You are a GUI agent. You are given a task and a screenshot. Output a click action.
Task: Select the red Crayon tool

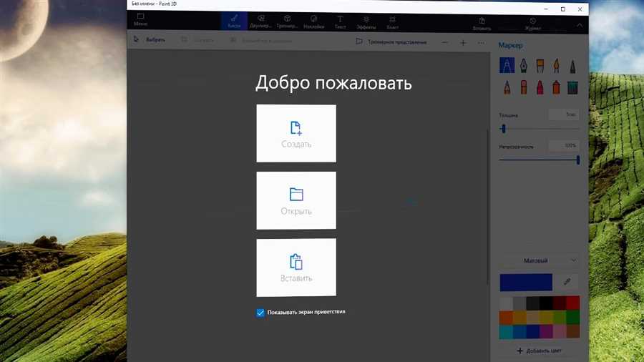point(540,87)
